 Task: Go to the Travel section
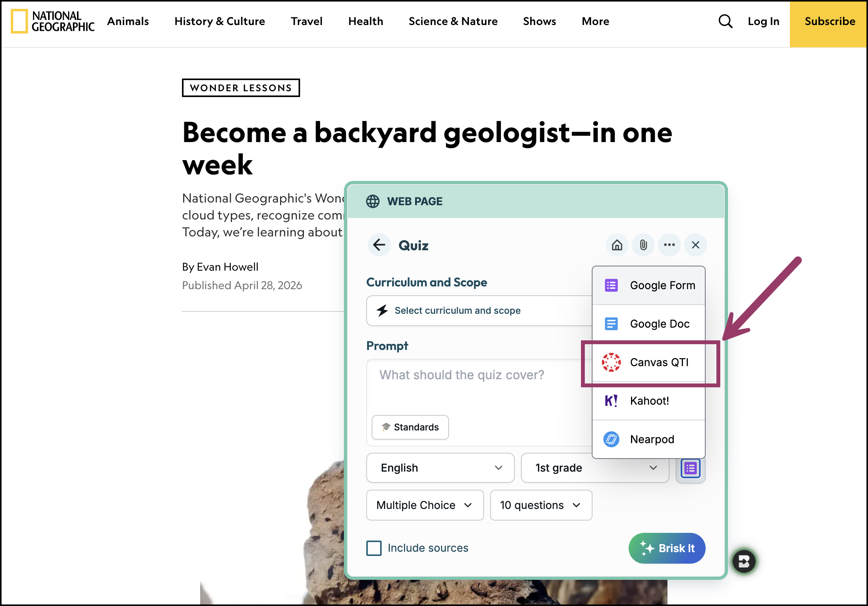307,21
